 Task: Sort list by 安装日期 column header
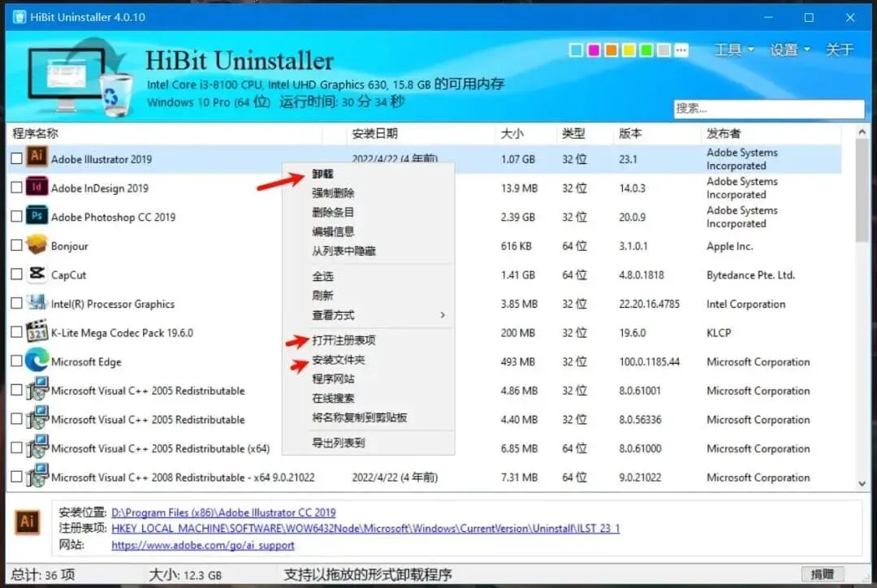(374, 133)
